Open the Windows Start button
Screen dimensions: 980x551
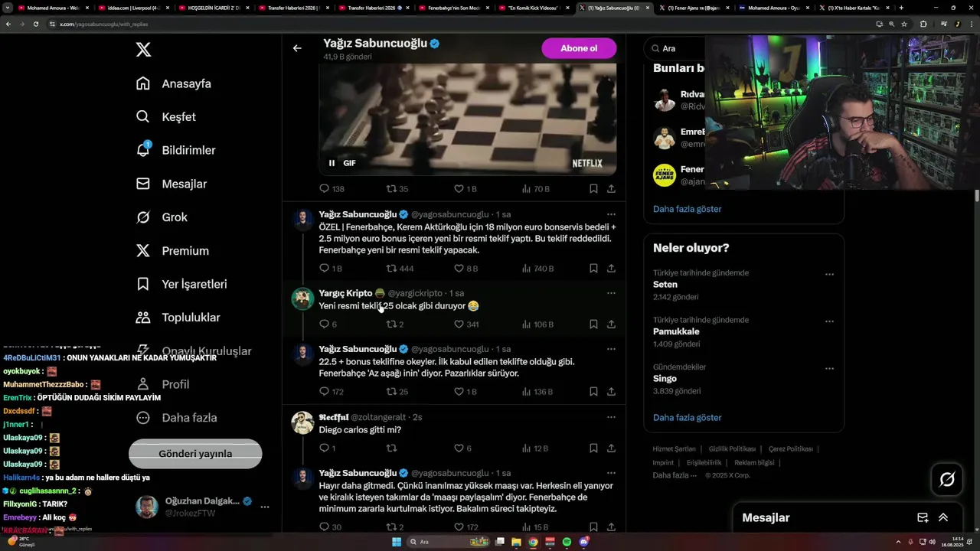pos(397,542)
